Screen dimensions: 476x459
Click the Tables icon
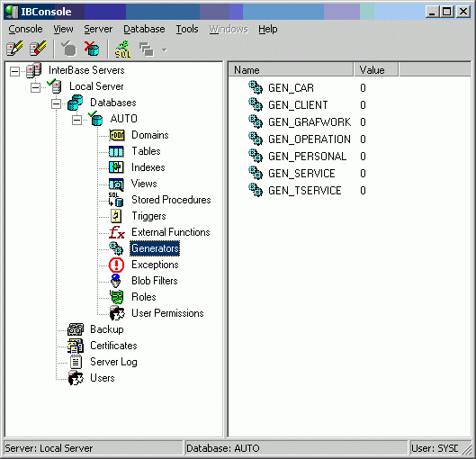(x=116, y=151)
